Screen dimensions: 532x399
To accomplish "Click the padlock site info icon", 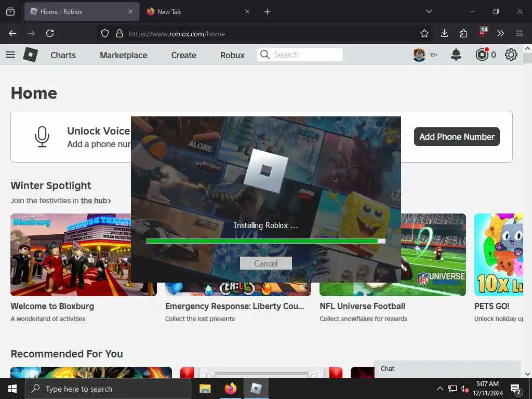I will 119,33.
